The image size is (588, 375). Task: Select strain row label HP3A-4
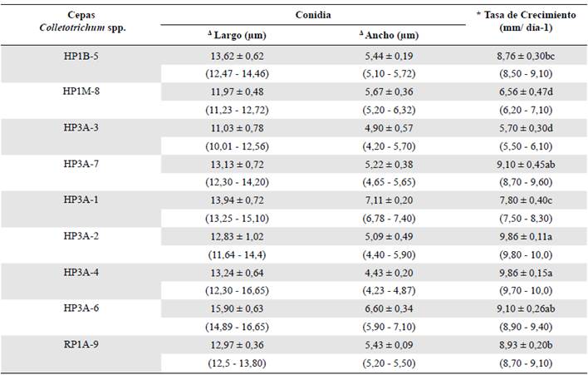[x=80, y=271]
